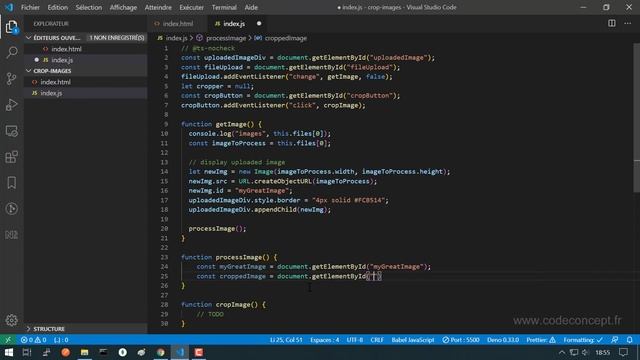Click the 1 NON ENREGISTRÉ(S) badge
Viewport: 640px width, 360px height.
117,38
